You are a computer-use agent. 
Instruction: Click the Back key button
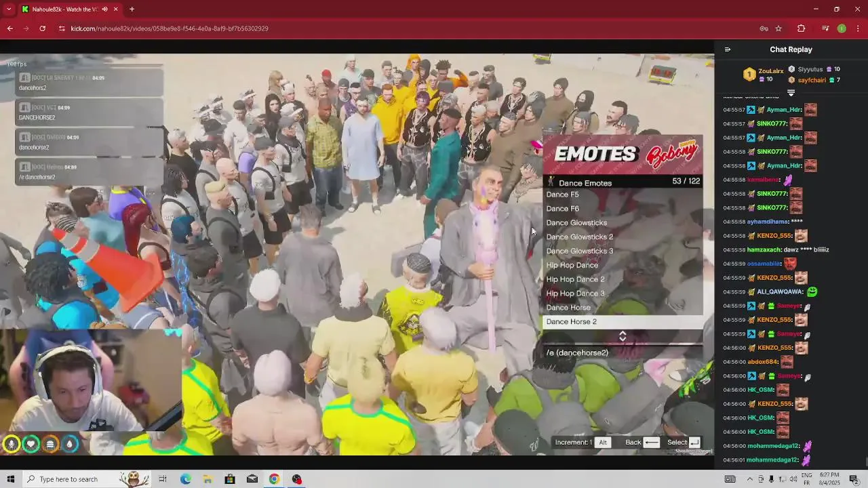click(x=652, y=443)
